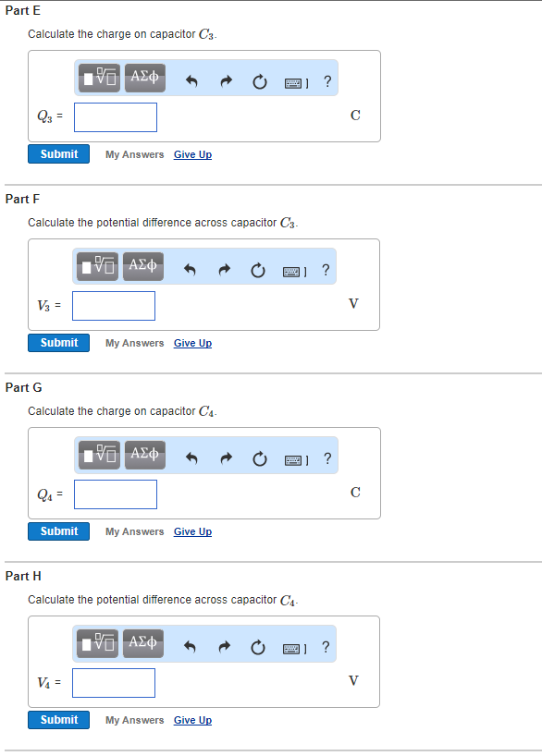Click the undo arrow in Part E toolbar
This screenshot has height=756, width=542.
click(191, 81)
